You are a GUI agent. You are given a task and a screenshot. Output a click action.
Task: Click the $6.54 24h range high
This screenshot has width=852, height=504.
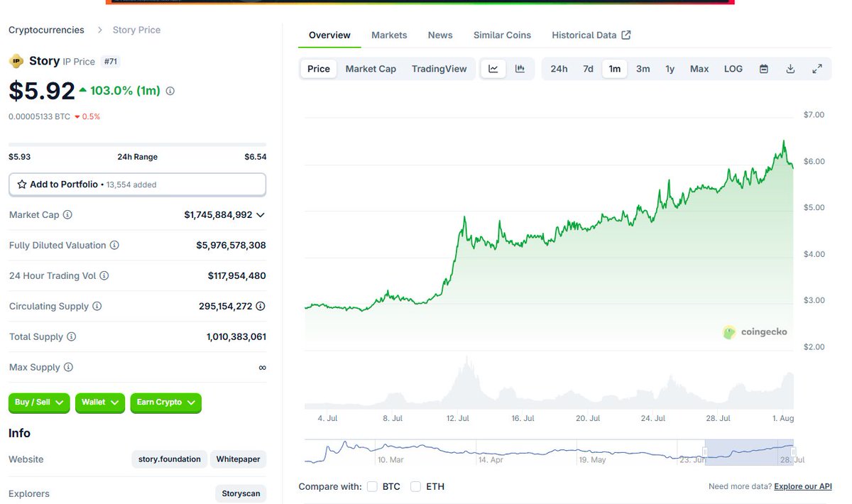click(x=256, y=157)
